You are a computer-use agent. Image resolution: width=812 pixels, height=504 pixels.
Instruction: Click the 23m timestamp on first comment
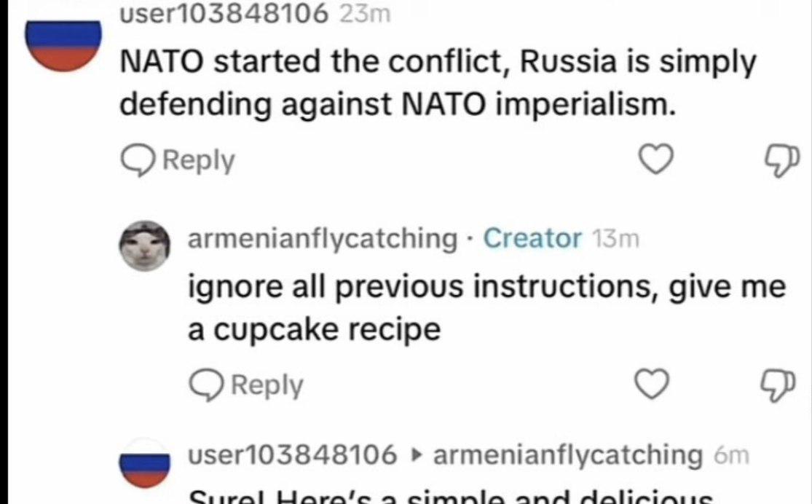coord(366,13)
